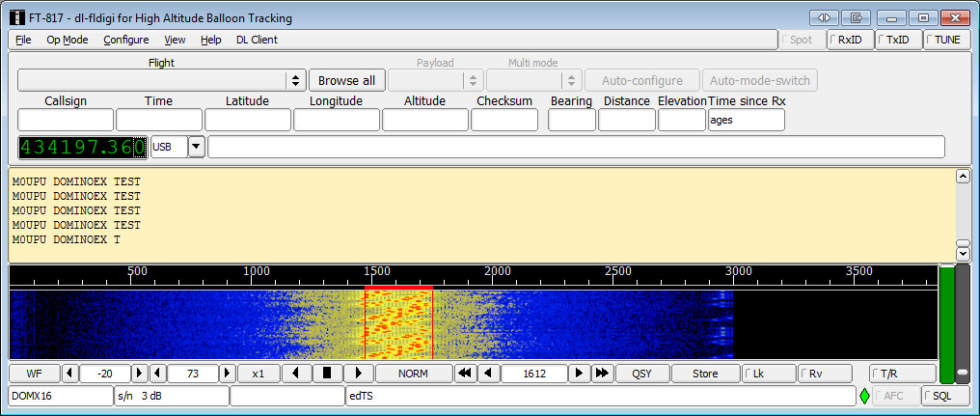Viewport: 980px width, 416px height.
Task: Toggle the TxID option
Action: pos(898,40)
